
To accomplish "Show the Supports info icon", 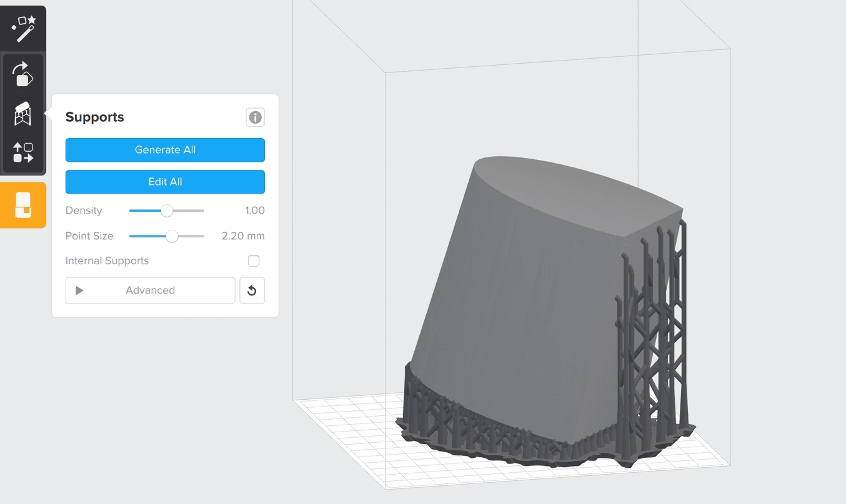I will [255, 117].
